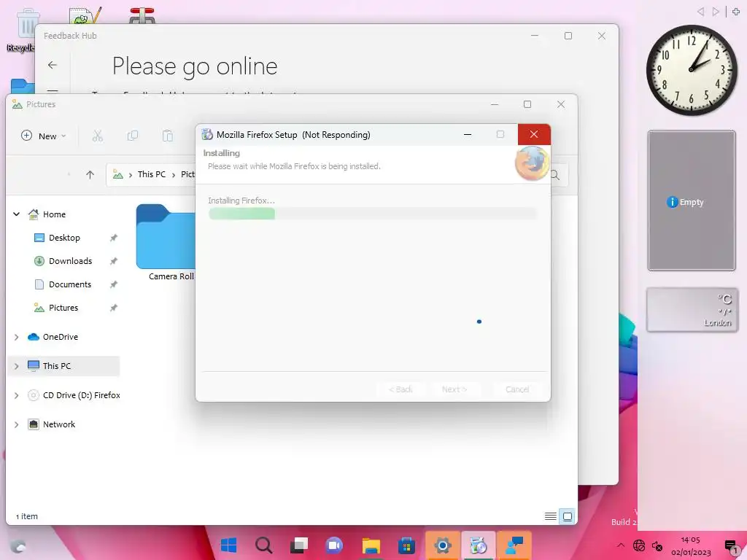
Task: Click the Cut icon in Pictures toolbar
Action: click(98, 136)
